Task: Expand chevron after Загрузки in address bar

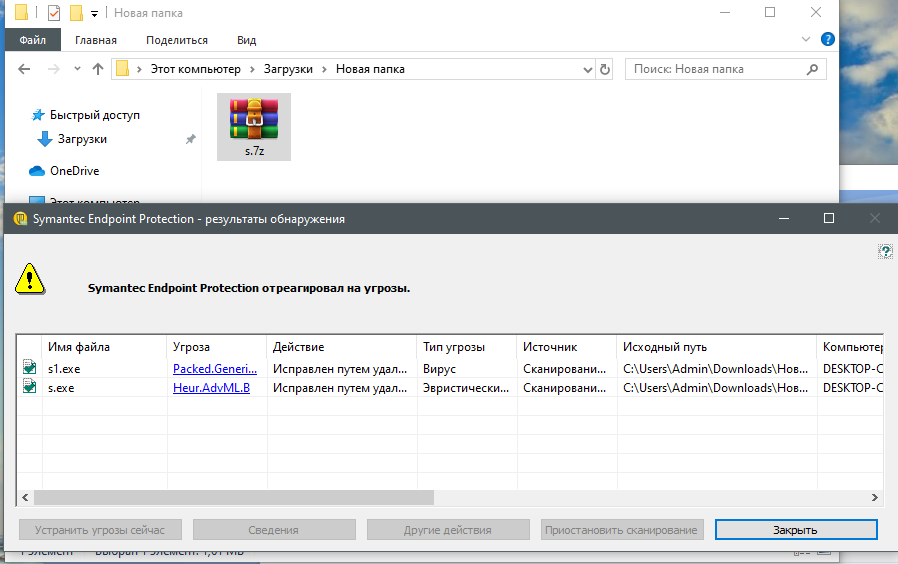Action: tap(324, 69)
